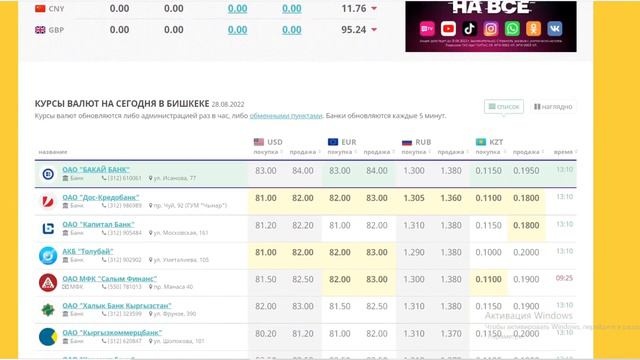Follow the «обменными пунктами» link

[286, 116]
